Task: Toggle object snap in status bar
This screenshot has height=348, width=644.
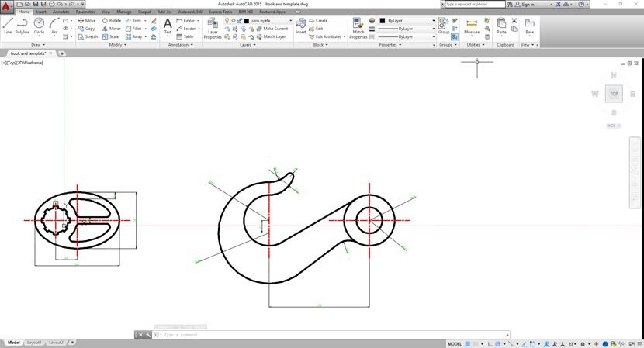Action: pos(532,344)
